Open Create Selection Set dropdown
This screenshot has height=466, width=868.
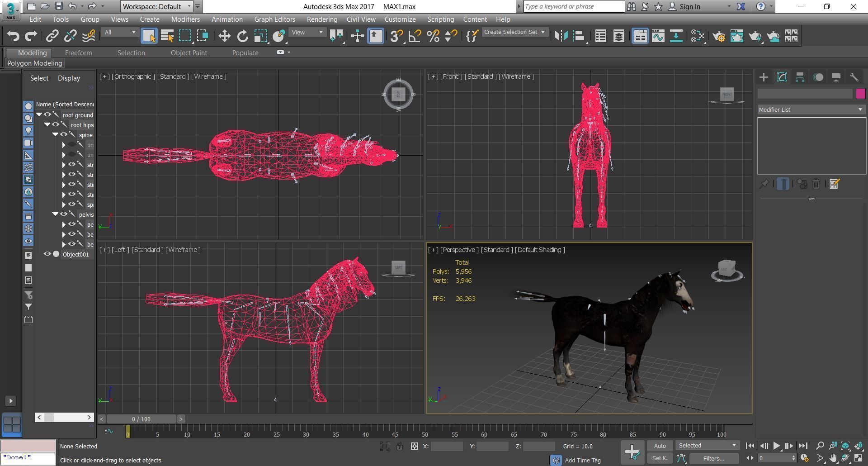point(514,32)
